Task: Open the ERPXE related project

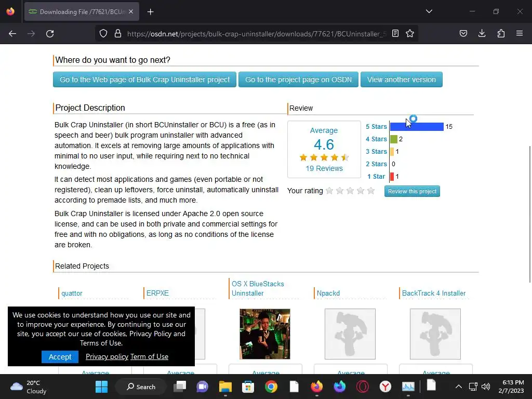Action: click(157, 293)
